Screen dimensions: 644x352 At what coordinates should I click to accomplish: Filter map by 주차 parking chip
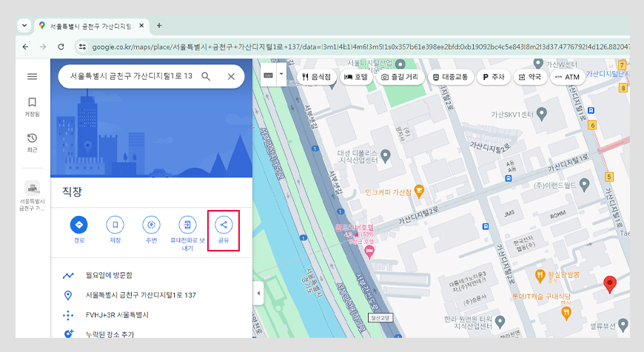pos(494,77)
